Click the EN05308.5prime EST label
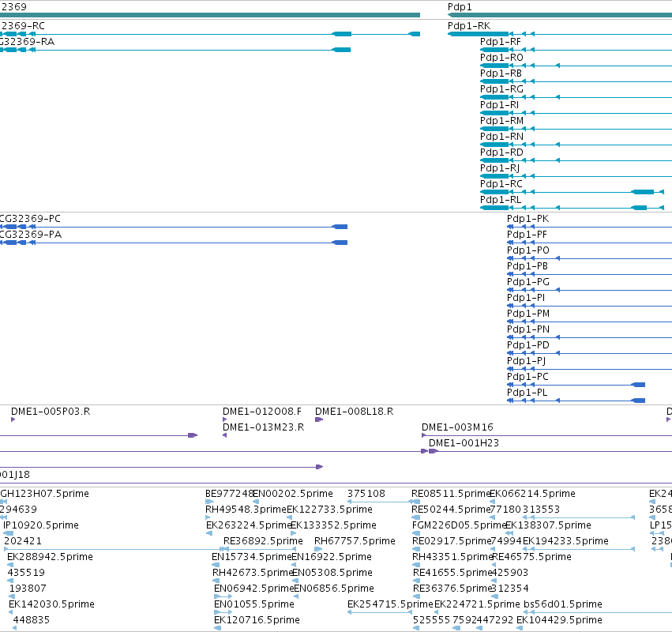 point(332,573)
